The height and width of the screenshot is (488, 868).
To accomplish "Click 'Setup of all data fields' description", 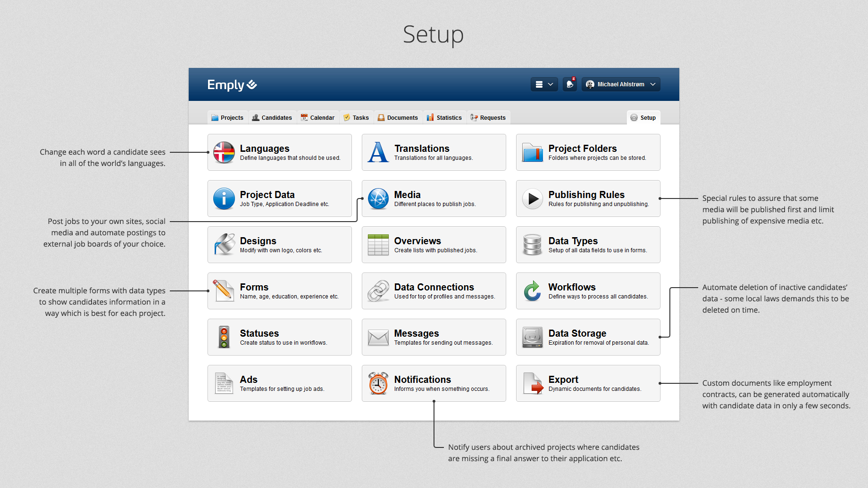I will tap(598, 250).
